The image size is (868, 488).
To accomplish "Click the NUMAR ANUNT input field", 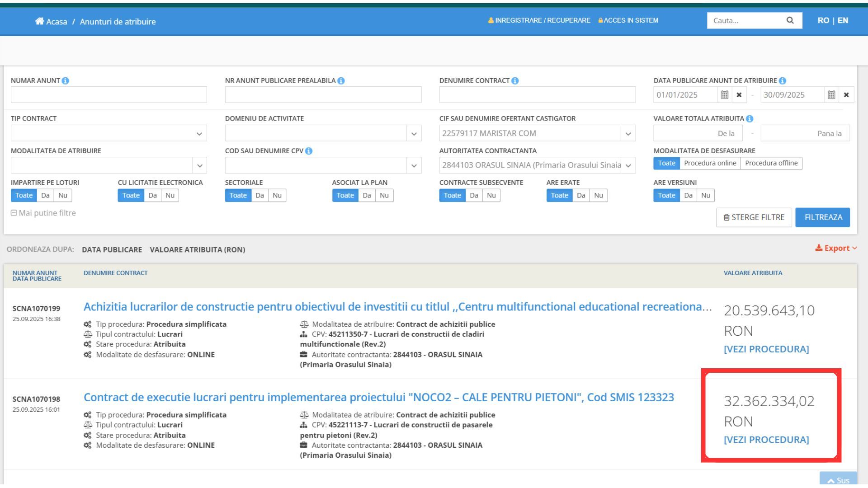I will pos(108,95).
